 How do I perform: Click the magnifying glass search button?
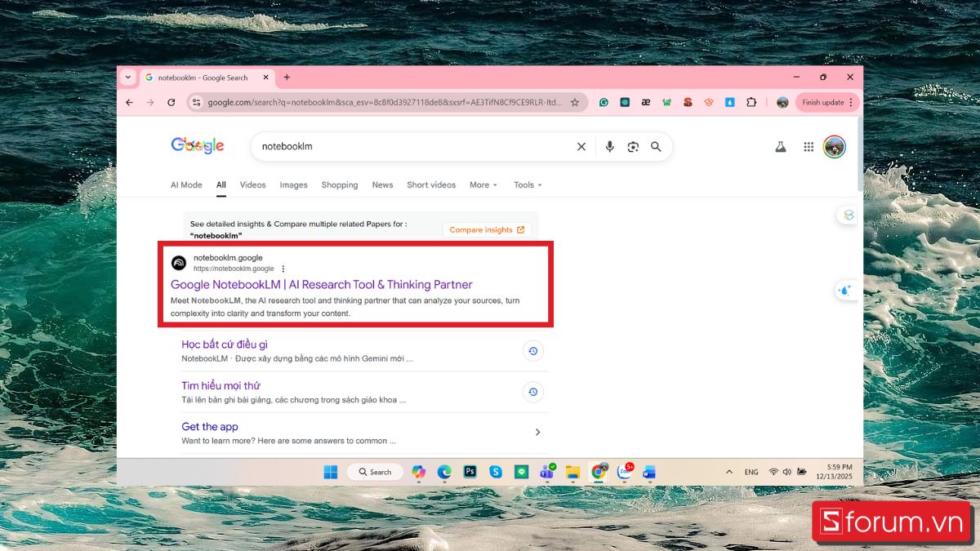[x=656, y=147]
